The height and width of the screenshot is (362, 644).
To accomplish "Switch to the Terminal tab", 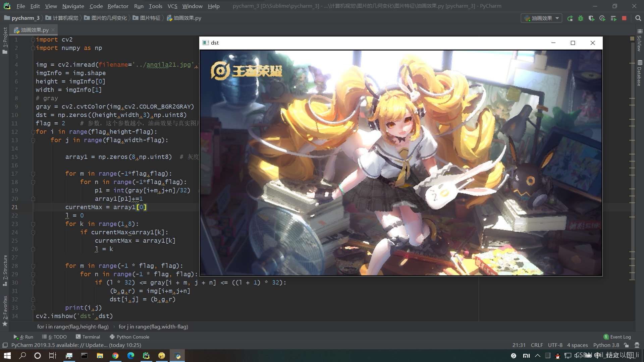I will [x=88, y=337].
